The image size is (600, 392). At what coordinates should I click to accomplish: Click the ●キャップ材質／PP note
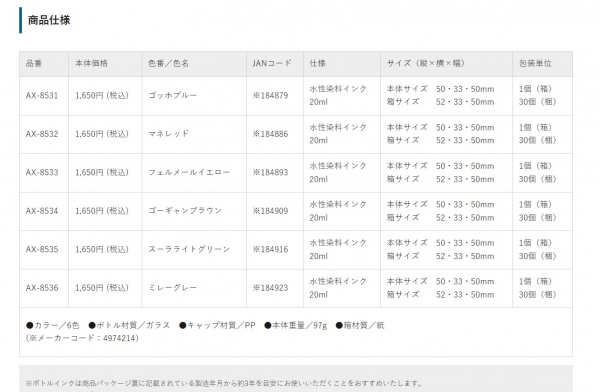point(217,325)
